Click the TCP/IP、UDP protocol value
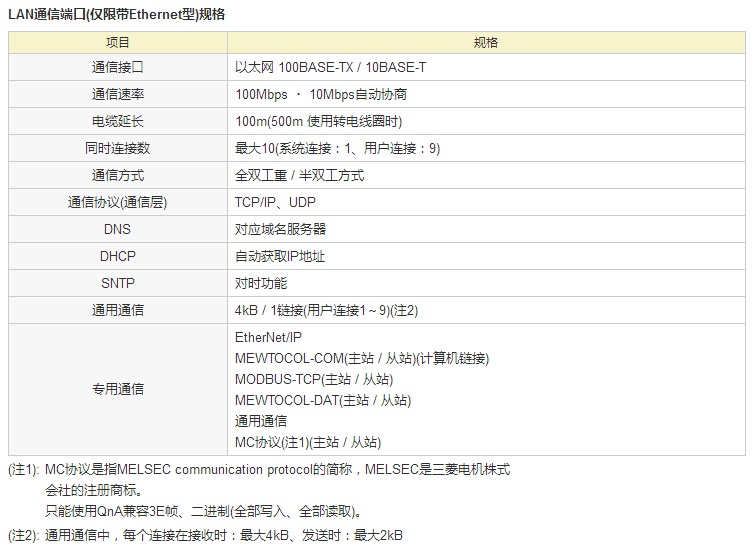The height and width of the screenshot is (557, 754). (275, 202)
